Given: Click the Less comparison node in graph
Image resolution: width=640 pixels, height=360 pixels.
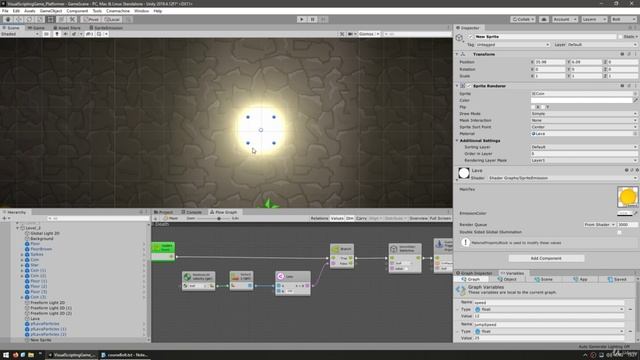Looking at the screenshot, I should pyautogui.click(x=293, y=283).
